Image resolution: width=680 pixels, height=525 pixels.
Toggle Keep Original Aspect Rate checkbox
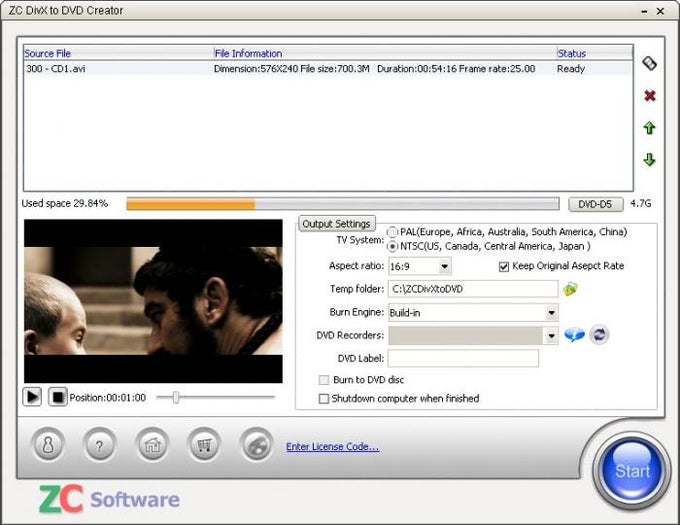coord(503,266)
